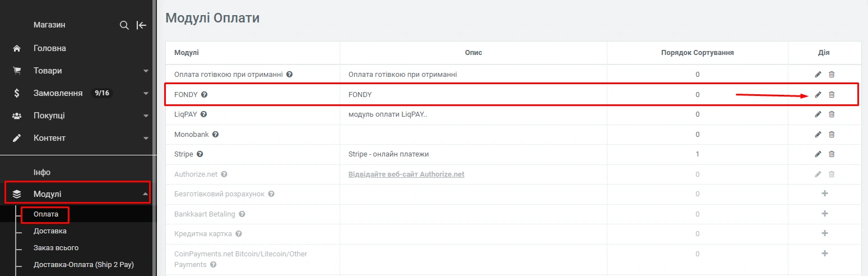Edit the Monobank payment module
The width and height of the screenshot is (868, 276).
818,135
